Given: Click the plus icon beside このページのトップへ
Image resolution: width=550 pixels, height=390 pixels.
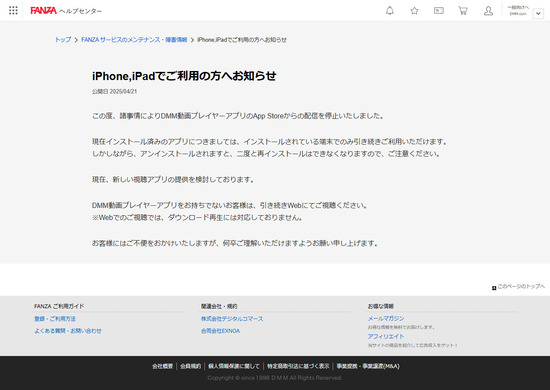Looking at the screenshot, I should 494,288.
